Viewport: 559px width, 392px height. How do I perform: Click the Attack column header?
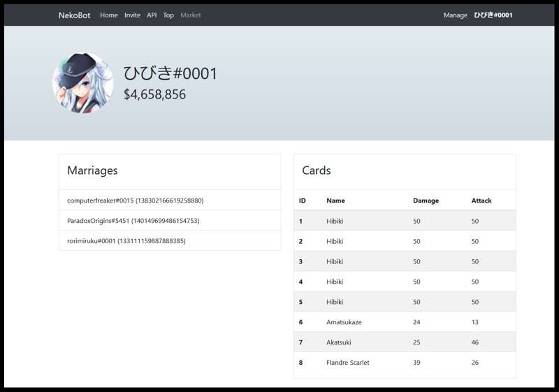coord(481,201)
